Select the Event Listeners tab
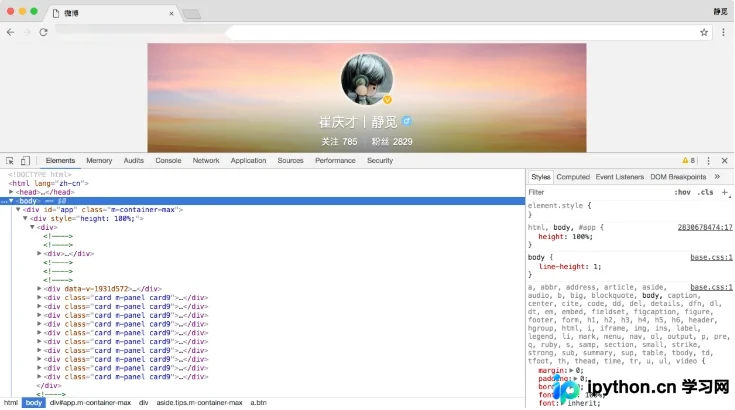This screenshot has height=410, width=735. [620, 177]
